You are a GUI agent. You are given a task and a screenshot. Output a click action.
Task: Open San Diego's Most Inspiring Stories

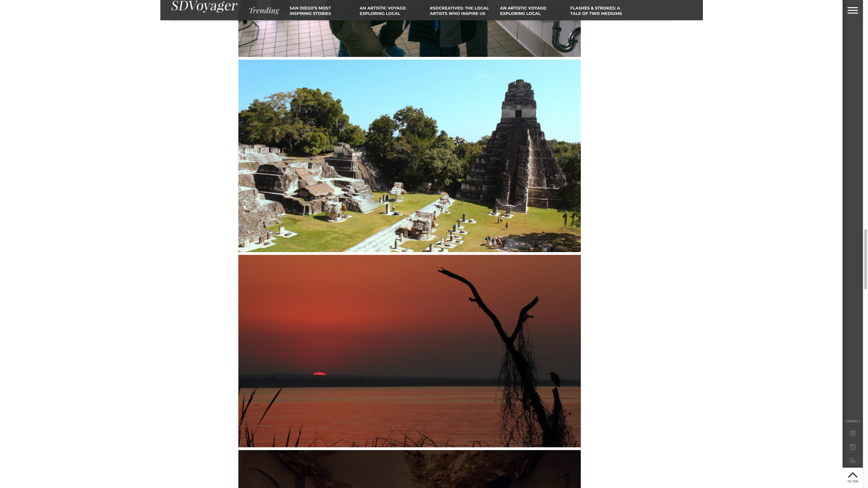[310, 11]
